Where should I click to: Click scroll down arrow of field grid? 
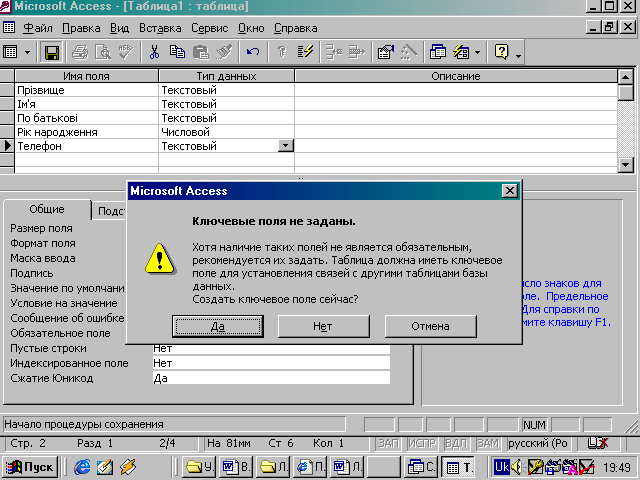click(625, 164)
